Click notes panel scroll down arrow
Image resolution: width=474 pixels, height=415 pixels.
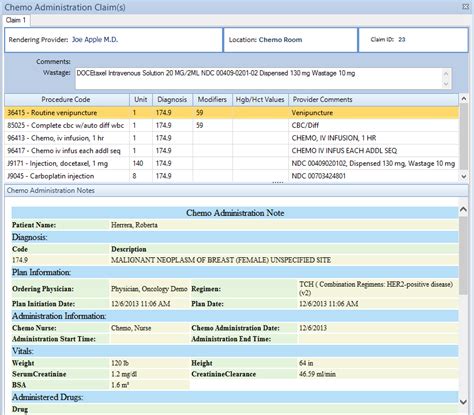[x=463, y=402]
